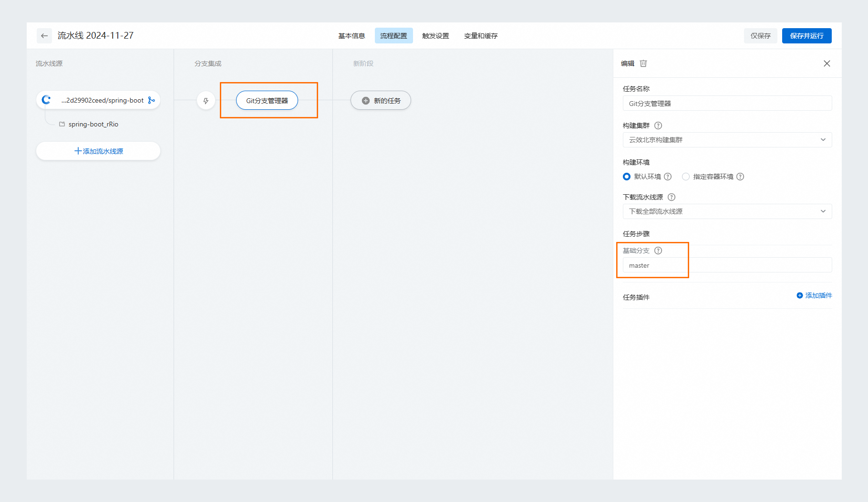The image size is (868, 502).
Task: Click the 新阶段 stage name
Action: pyautogui.click(x=363, y=63)
